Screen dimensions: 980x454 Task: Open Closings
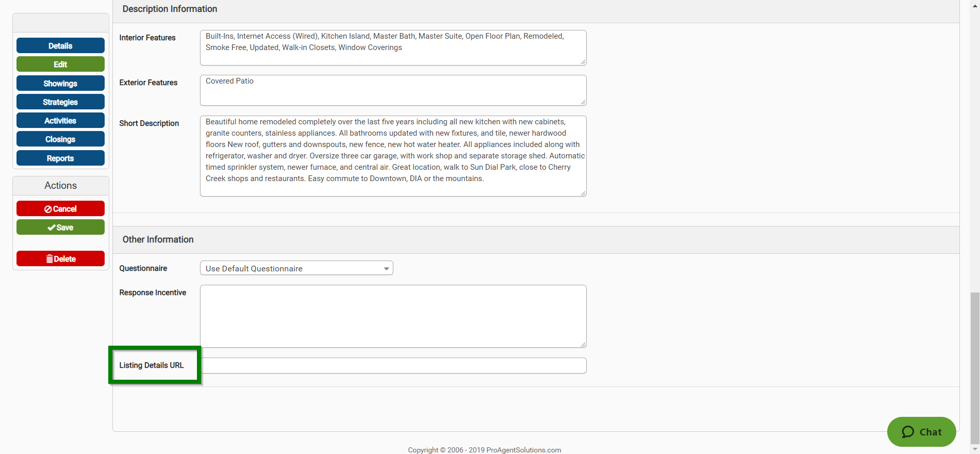click(60, 139)
